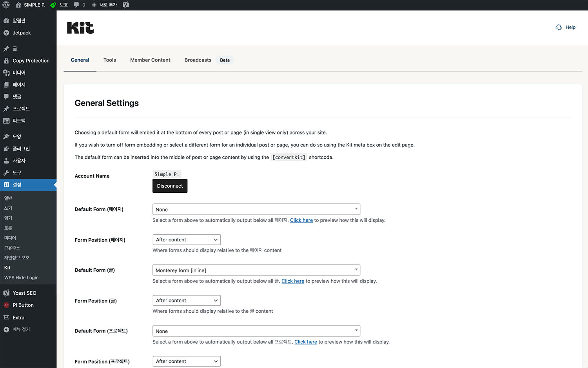Open 고유주소 settings submenu
The image size is (588, 368).
(x=12, y=248)
